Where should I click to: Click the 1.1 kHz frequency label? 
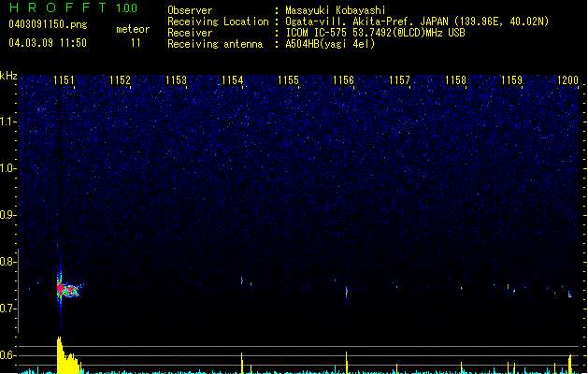tap(7, 122)
